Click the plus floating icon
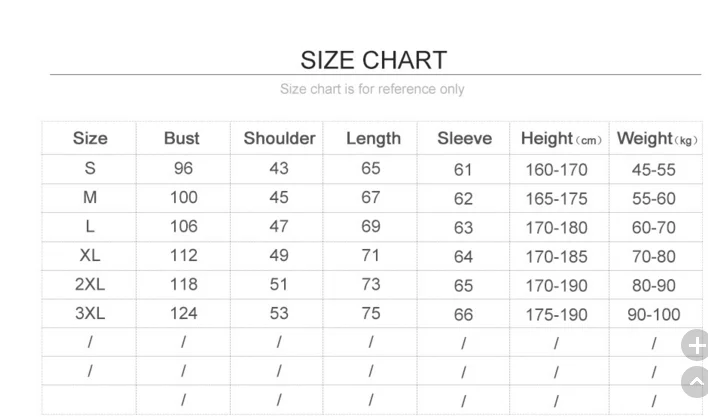708x420 pixels. coord(696,345)
